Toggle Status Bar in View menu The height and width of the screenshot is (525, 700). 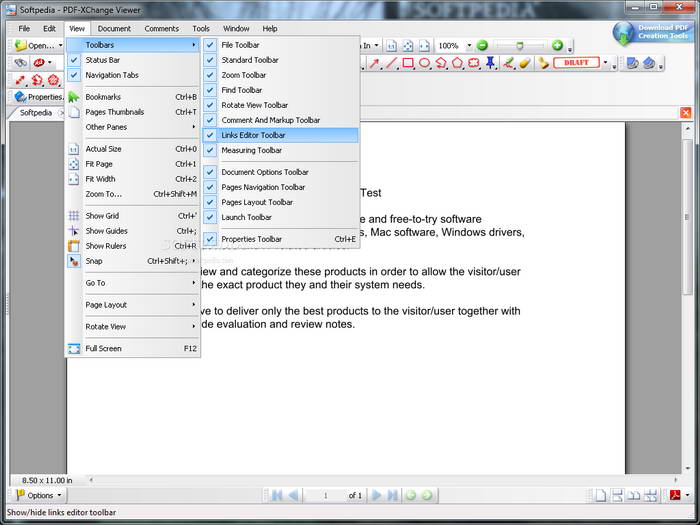pos(133,60)
